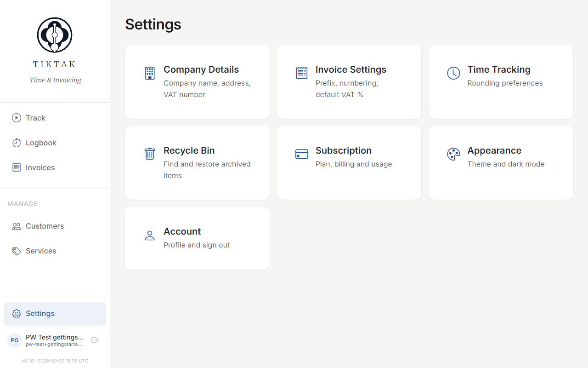Select the Subscription credit card icon
The image size is (588, 368).
[x=301, y=154]
